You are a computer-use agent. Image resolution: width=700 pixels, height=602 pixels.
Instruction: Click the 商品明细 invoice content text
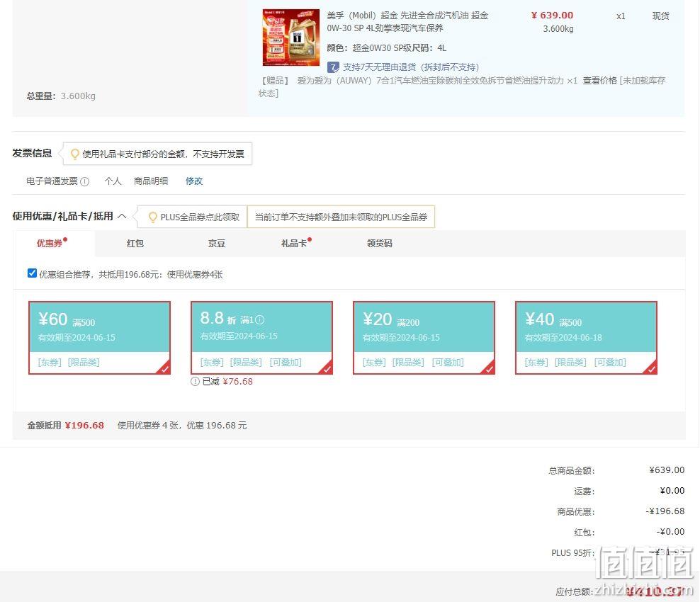[x=151, y=181]
